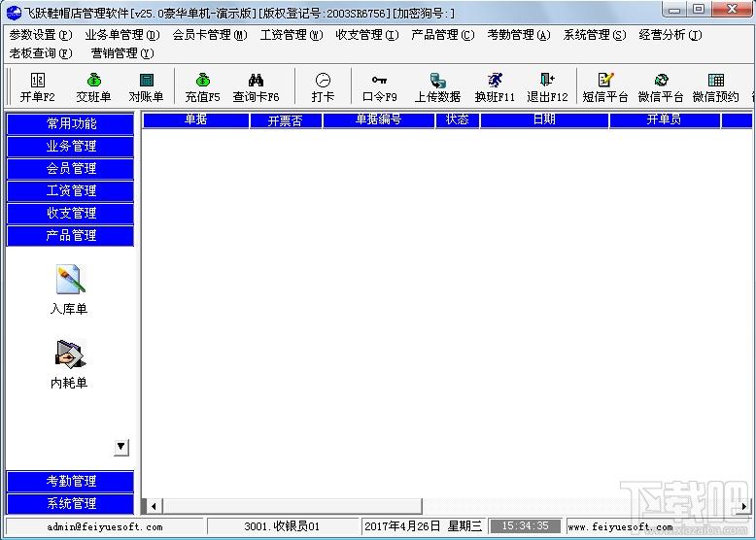The height and width of the screenshot is (540, 756).
Task: Click the 单据编号 column header
Action: click(x=378, y=119)
